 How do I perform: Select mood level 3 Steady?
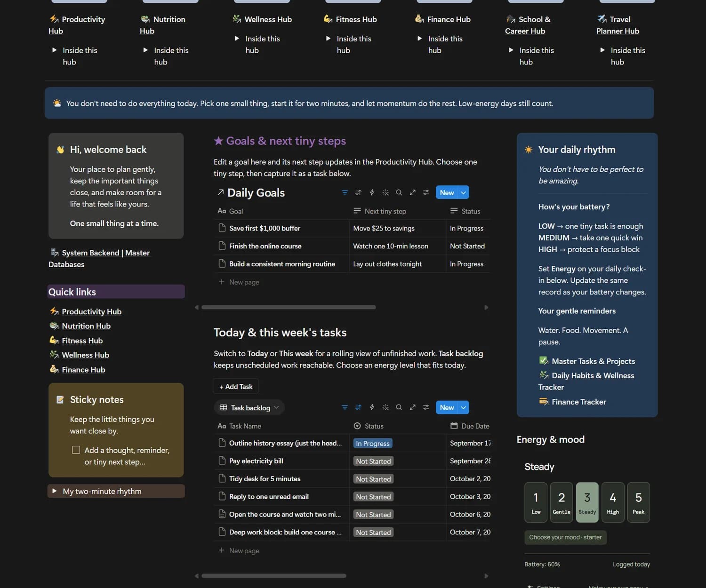587,502
